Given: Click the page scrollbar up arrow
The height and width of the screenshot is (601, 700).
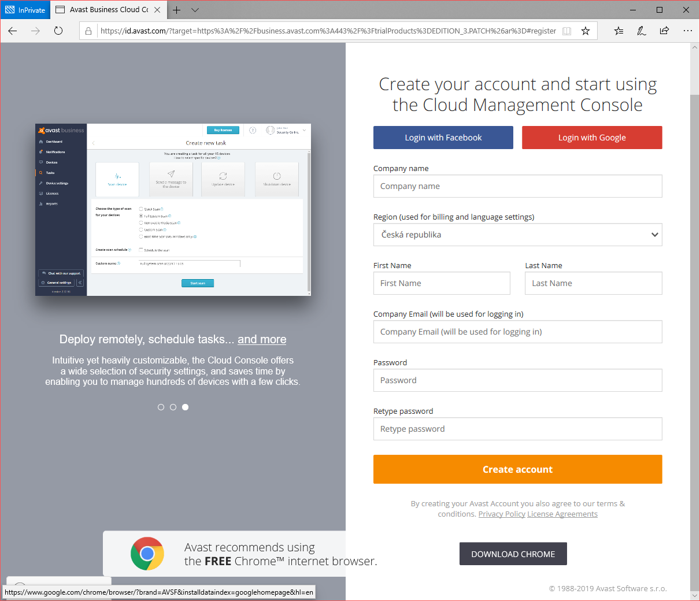Looking at the screenshot, I should click(695, 48).
